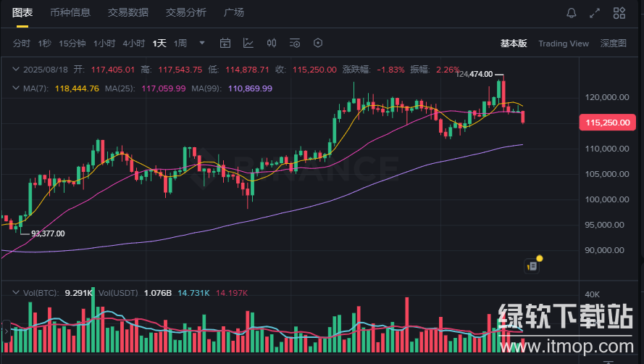Open the candlestick chart style icon
This screenshot has height=364, width=644.
tap(272, 44)
